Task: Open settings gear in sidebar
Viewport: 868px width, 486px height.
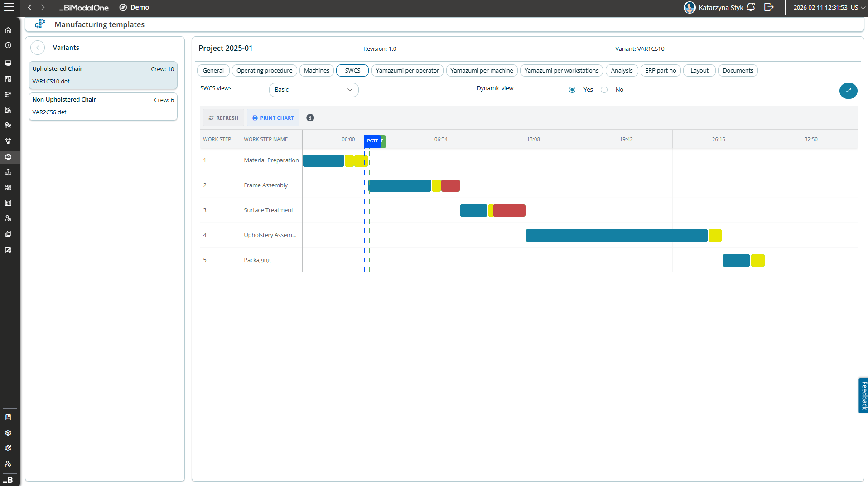Action: click(8, 433)
